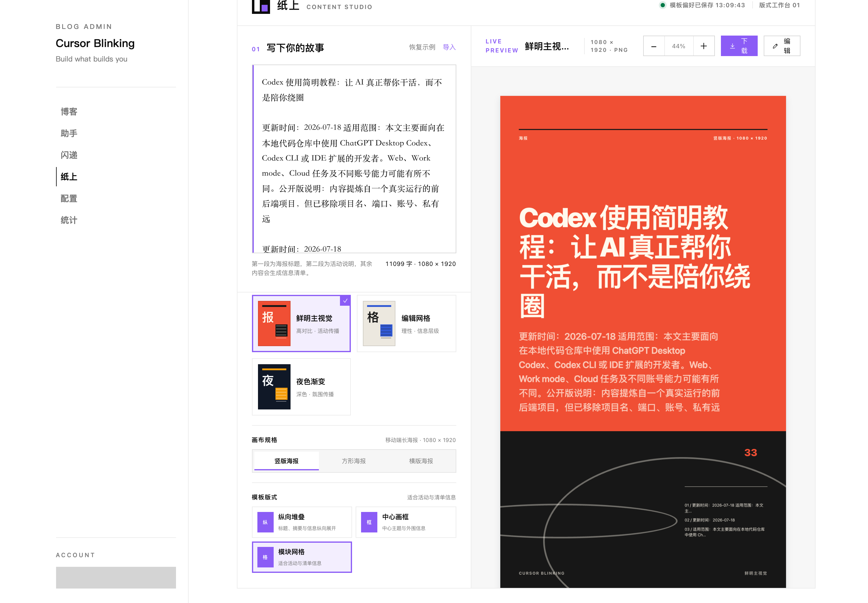Choose the 纵向堆叠 template layout
This screenshot has height=603, width=868.
coord(302,522)
